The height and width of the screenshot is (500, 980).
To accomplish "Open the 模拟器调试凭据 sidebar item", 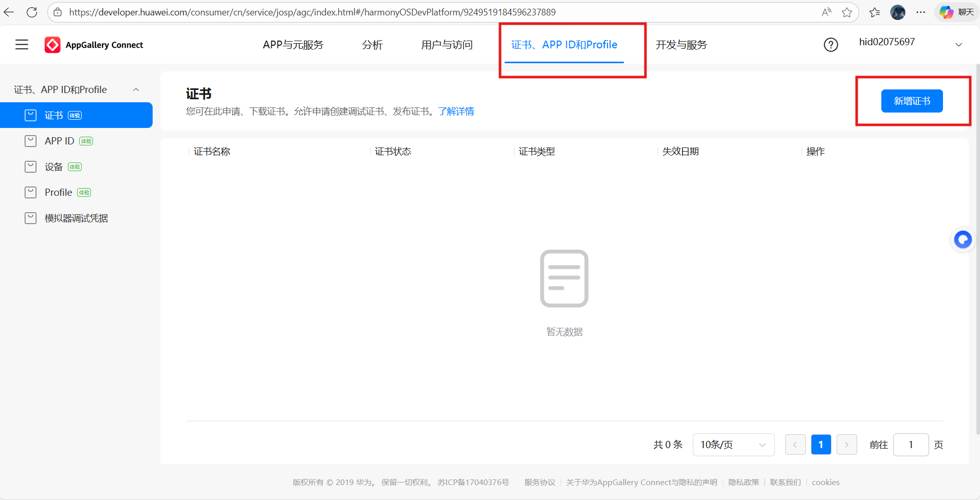I will click(76, 218).
